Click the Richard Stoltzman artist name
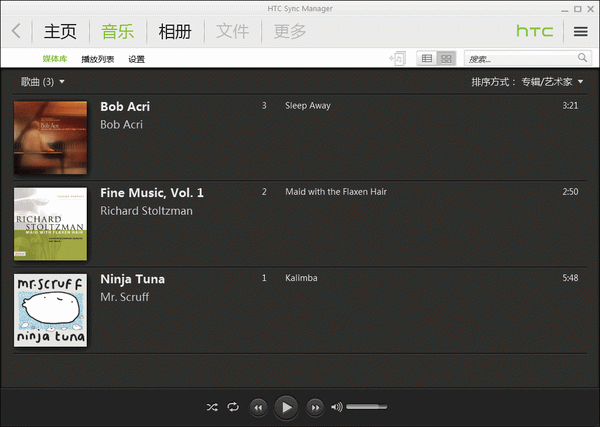The image size is (600, 427). tap(146, 211)
